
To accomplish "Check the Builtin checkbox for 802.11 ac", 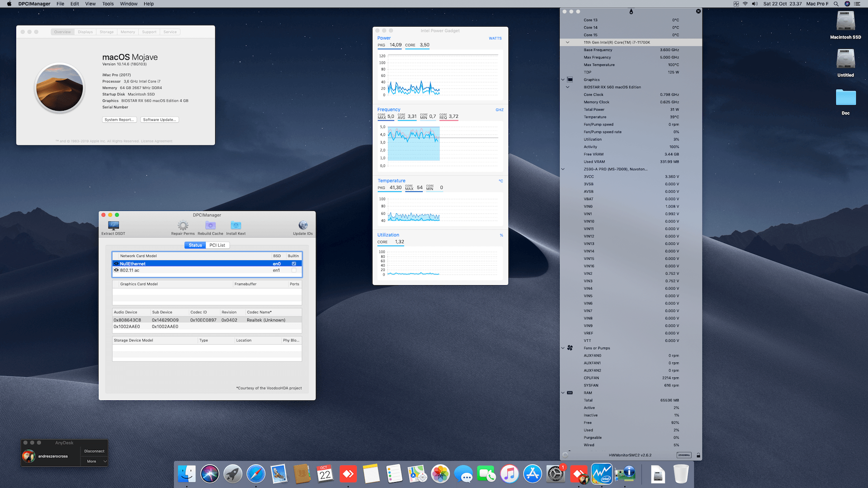I will point(294,270).
